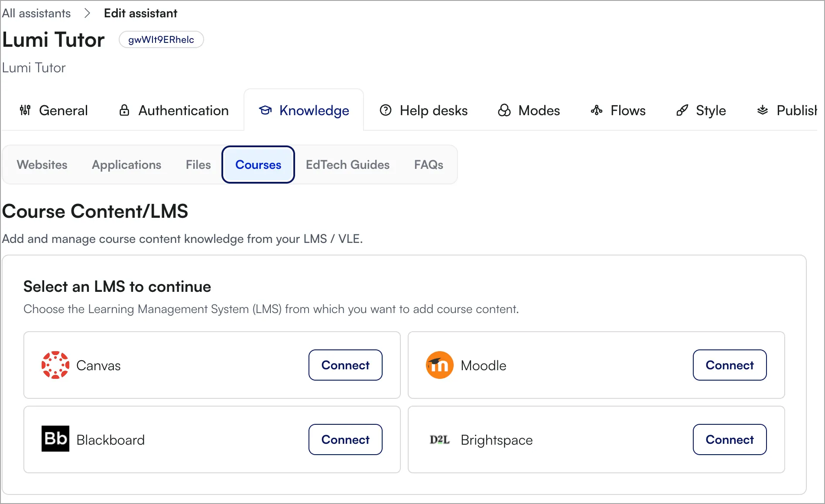Image resolution: width=825 pixels, height=504 pixels.
Task: Connect the Moodle LMS
Action: [x=730, y=365]
